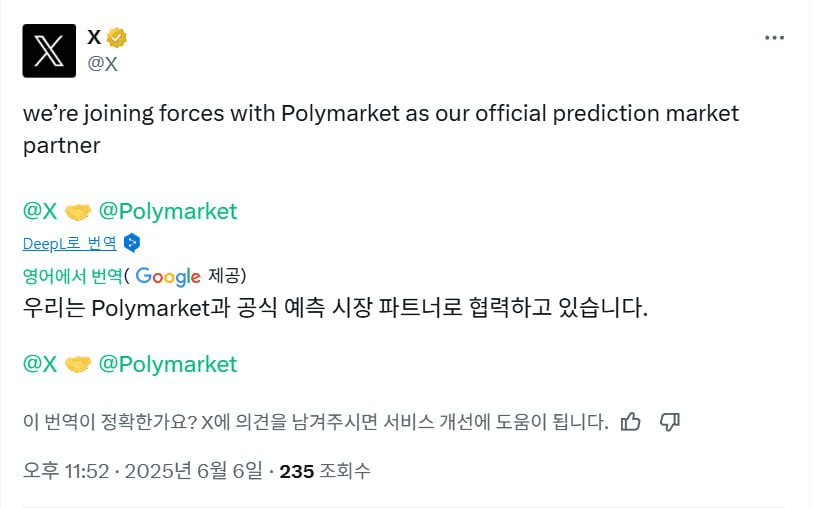Viewport: 814px width, 508px height.
Task: Click the X profile avatar logo
Action: point(49,51)
